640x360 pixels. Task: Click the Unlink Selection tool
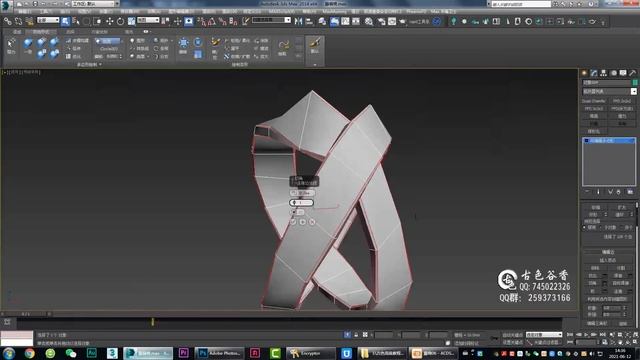point(18,21)
